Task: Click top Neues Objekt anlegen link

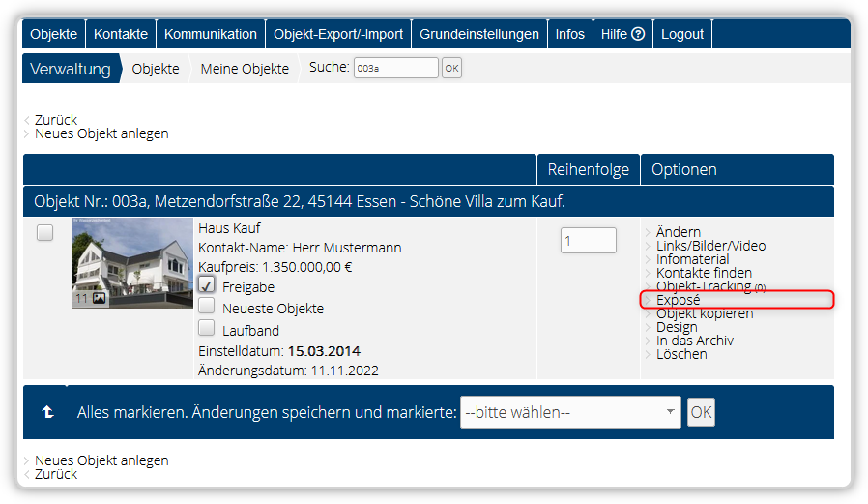Action: 101,133
